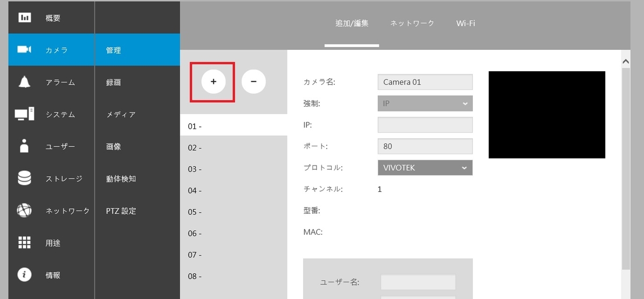Switch to 追加/編集 tab

pos(352,24)
